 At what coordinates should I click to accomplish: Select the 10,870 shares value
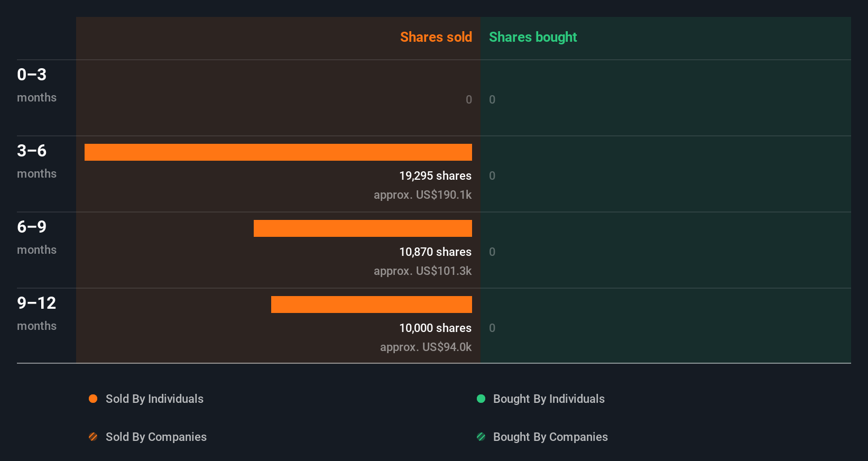[x=435, y=252]
